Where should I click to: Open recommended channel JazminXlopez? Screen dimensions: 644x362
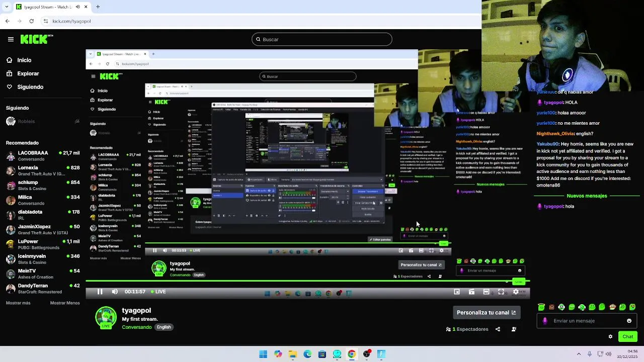pos(43,229)
